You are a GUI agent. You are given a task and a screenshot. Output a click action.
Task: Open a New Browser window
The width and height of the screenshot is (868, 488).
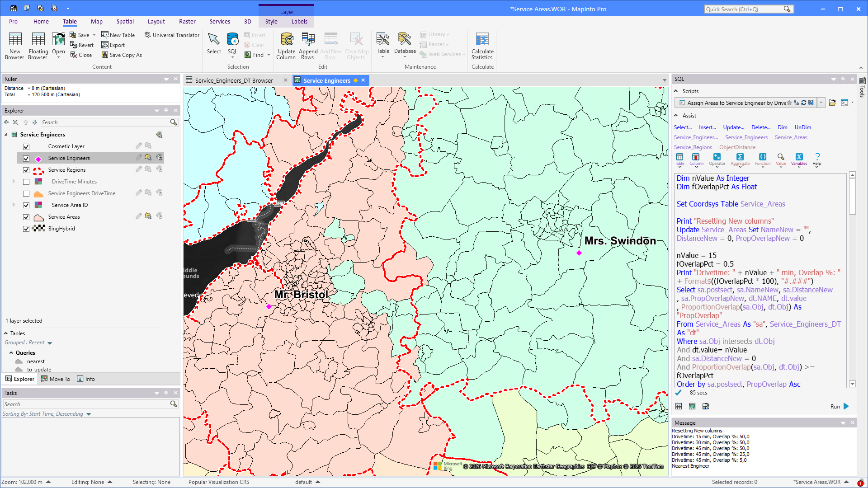coord(14,46)
